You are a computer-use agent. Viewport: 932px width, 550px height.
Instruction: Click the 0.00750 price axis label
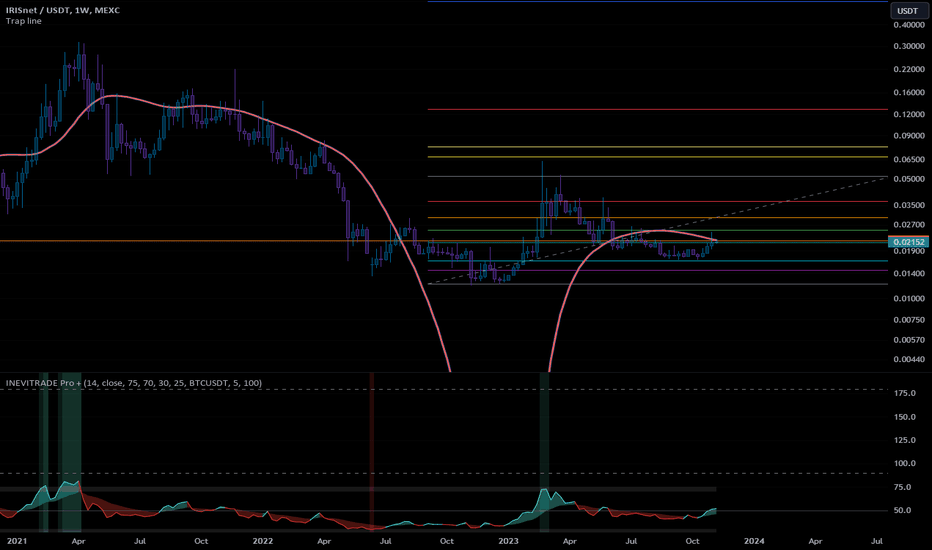coord(909,320)
